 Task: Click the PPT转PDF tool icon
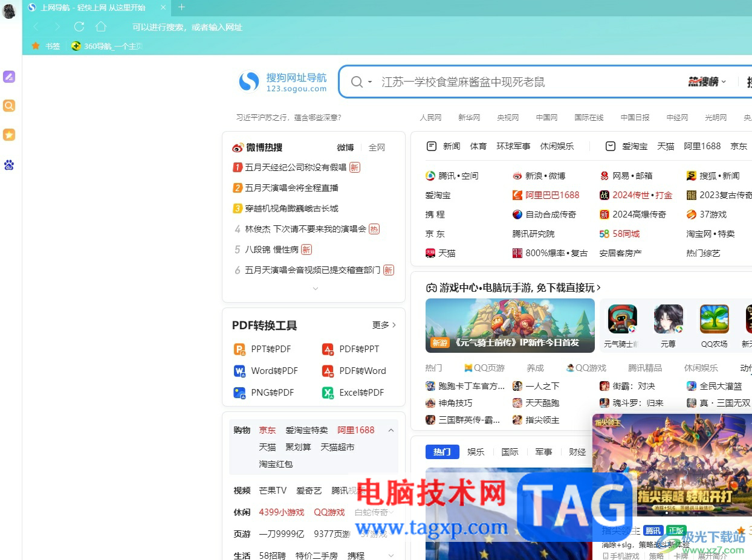coord(240,349)
